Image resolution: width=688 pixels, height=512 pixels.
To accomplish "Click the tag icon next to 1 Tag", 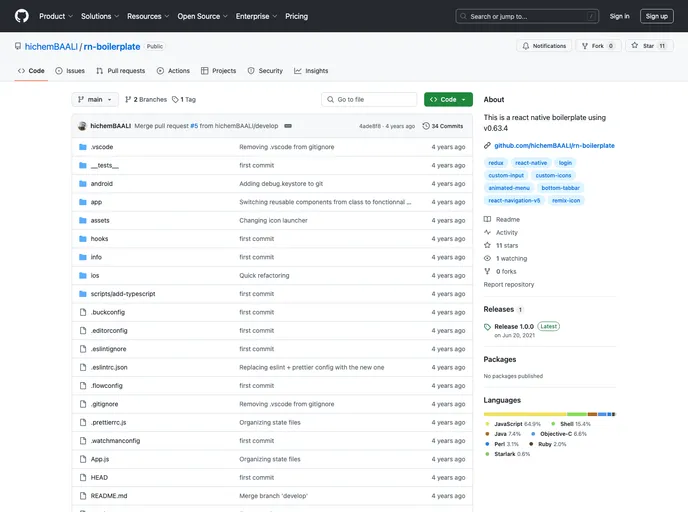I will 175,100.
